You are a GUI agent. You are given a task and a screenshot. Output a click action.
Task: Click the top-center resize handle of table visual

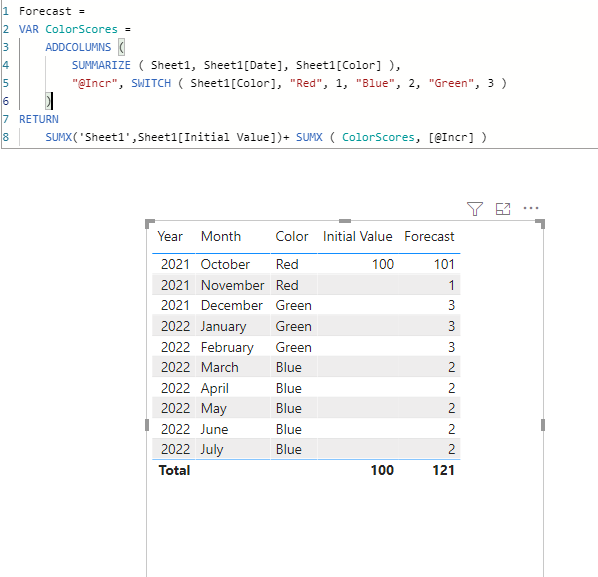point(345,221)
